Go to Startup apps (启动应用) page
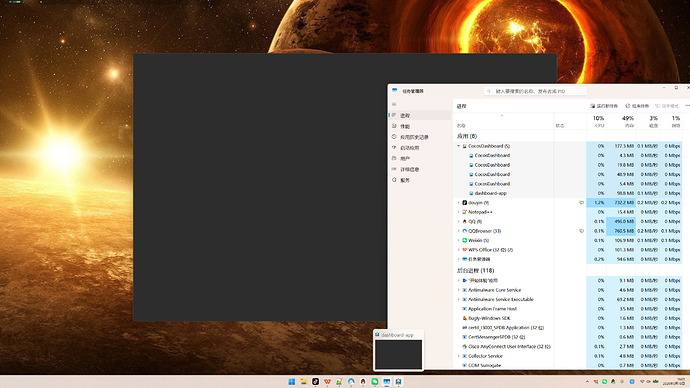Screen dimensions: 690x388 pos(420,148)
